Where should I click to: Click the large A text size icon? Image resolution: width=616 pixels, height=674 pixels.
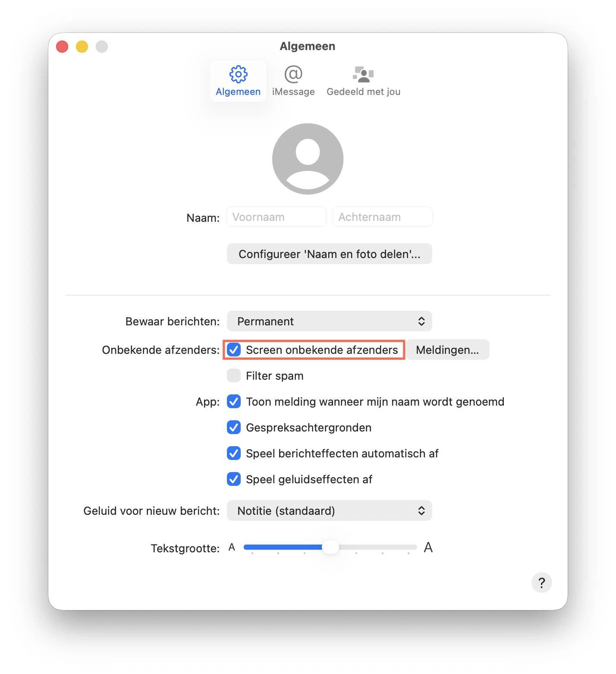[428, 548]
